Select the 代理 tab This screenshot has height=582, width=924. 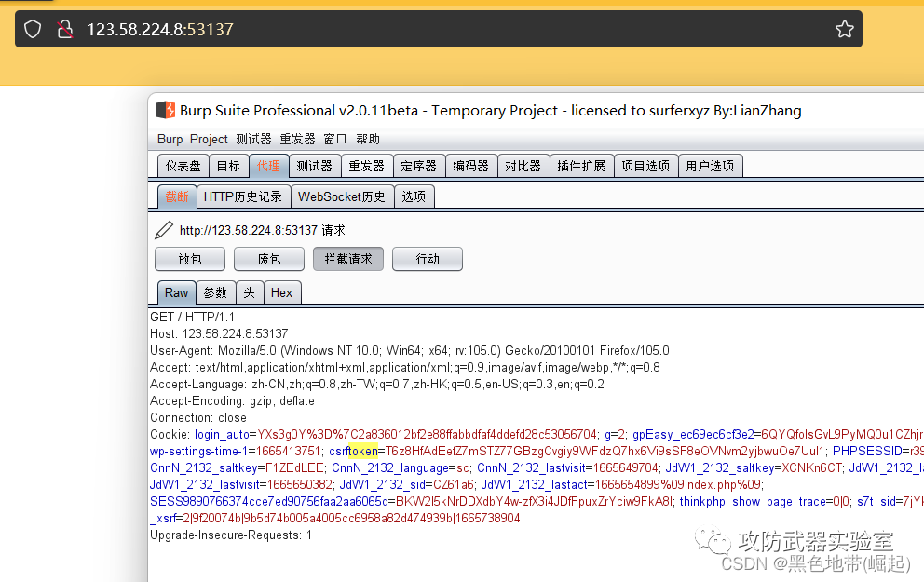268,166
